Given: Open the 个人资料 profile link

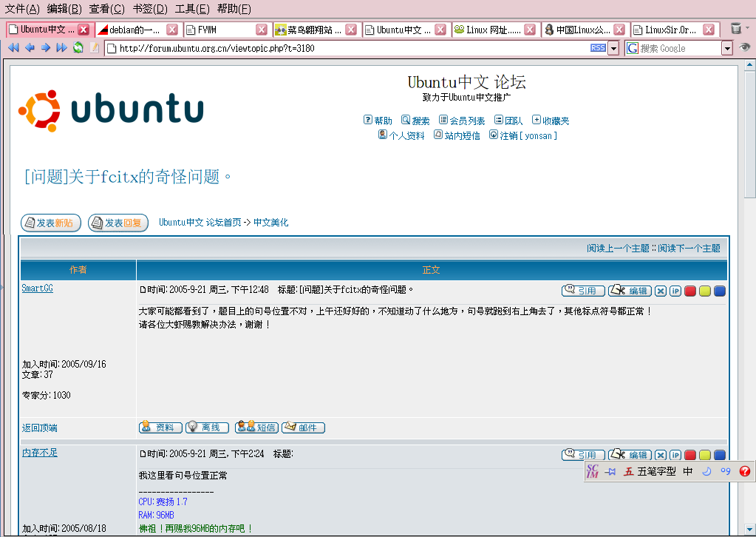Looking at the screenshot, I should [401, 135].
